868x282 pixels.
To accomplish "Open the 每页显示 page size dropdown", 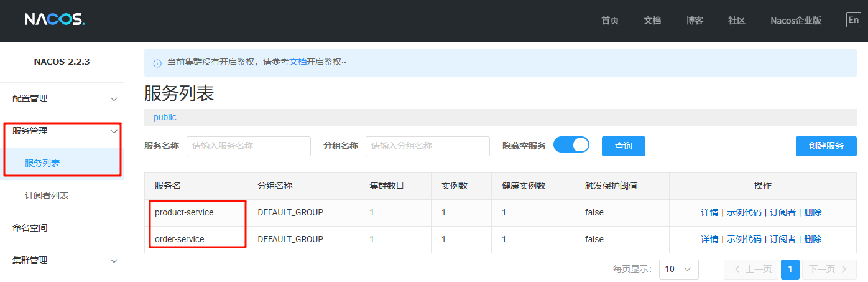I will [679, 270].
